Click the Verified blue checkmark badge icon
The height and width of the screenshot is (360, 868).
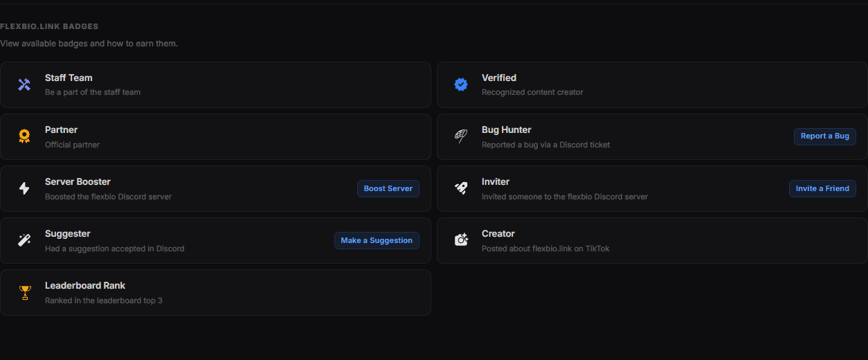(461, 84)
